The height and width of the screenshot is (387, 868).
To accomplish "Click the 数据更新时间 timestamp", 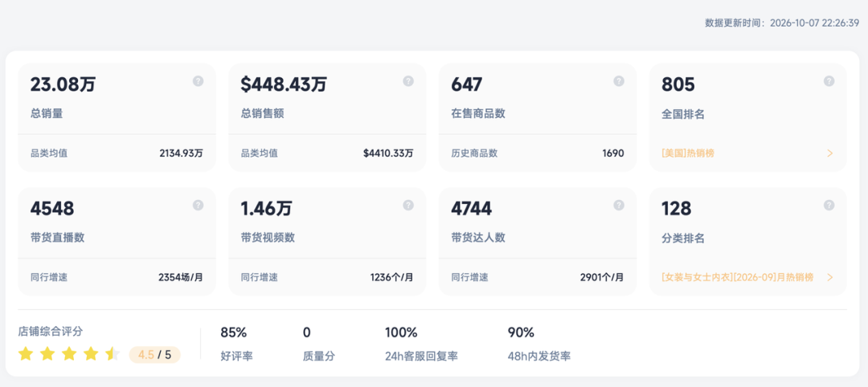I will point(782,22).
